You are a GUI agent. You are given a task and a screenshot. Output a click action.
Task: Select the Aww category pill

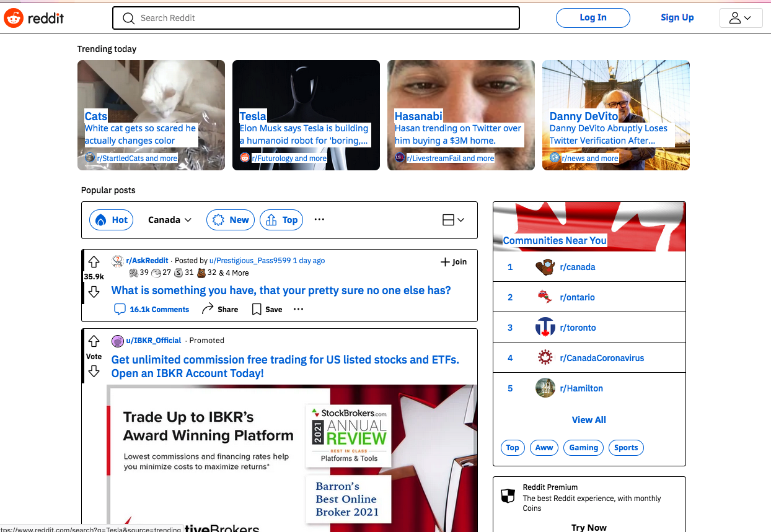click(544, 448)
